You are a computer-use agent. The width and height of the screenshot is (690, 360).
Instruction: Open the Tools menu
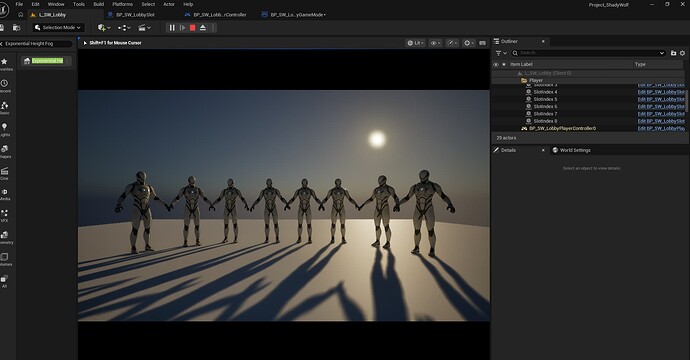click(79, 4)
